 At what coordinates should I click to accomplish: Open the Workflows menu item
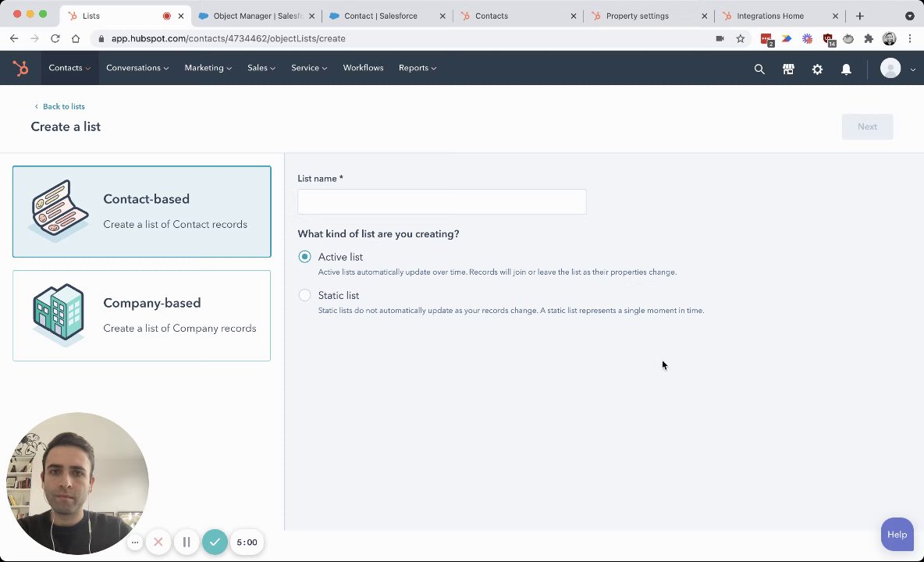(363, 68)
